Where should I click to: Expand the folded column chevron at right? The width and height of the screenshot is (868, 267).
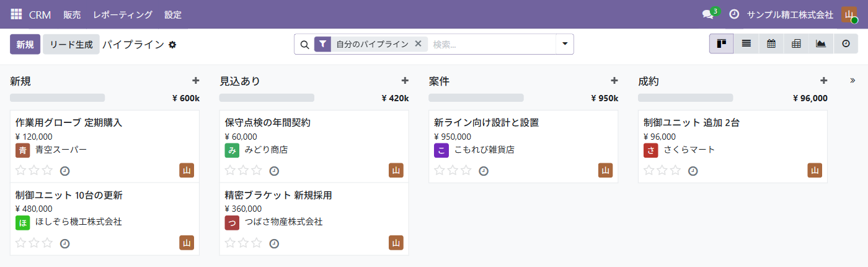852,81
